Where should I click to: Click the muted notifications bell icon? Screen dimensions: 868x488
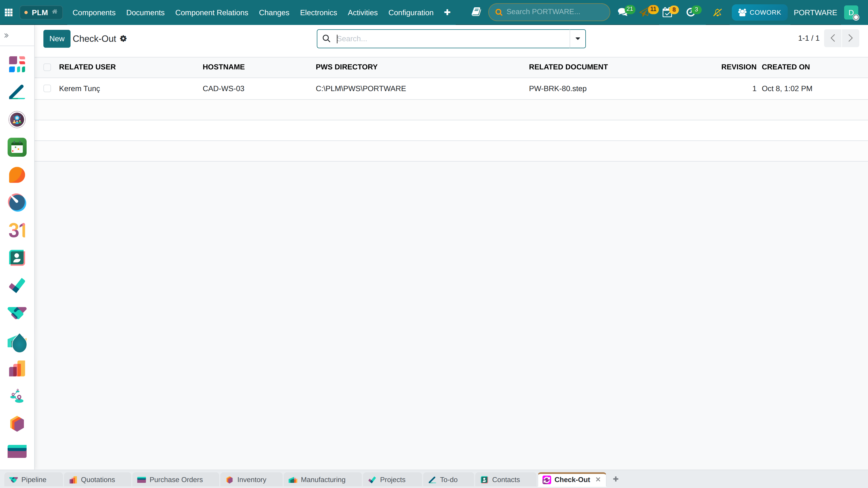click(x=717, y=12)
